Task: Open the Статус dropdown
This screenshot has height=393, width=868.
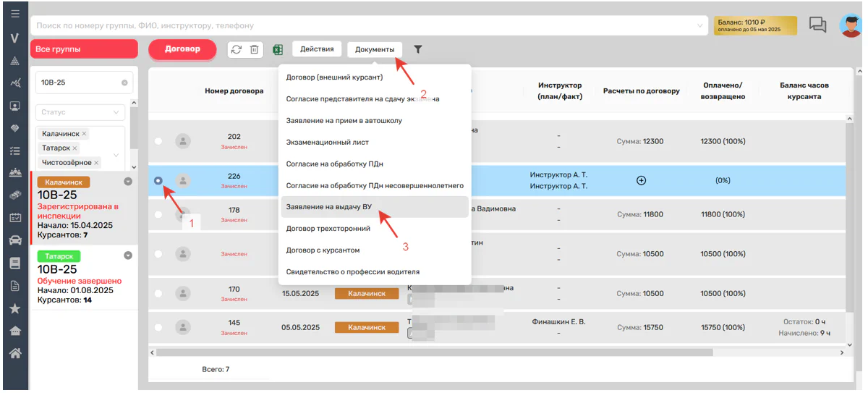Action: pyautogui.click(x=80, y=113)
